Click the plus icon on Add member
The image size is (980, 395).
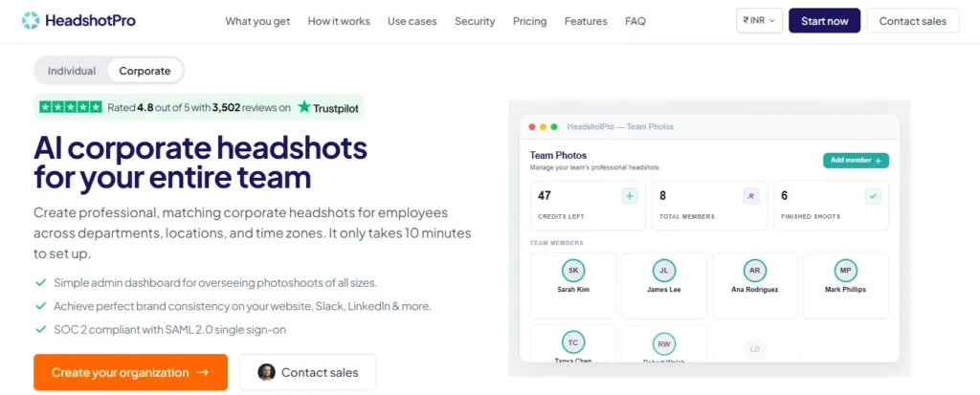(879, 161)
